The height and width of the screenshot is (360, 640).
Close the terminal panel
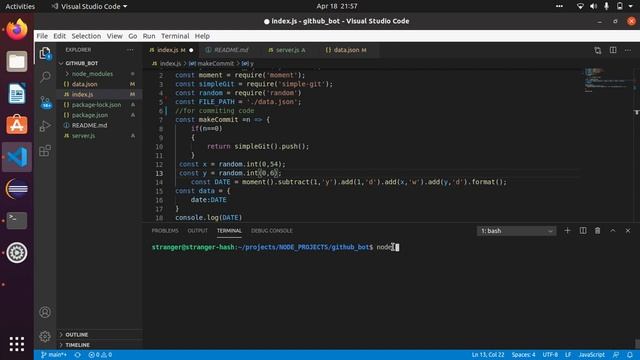click(x=628, y=231)
